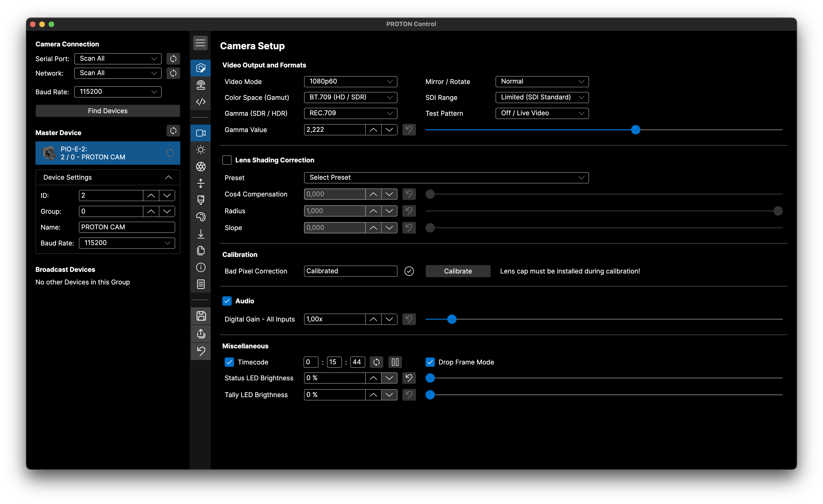Enable the Lens Shading Correction checkbox
Image resolution: width=823 pixels, height=504 pixels.
coord(227,160)
